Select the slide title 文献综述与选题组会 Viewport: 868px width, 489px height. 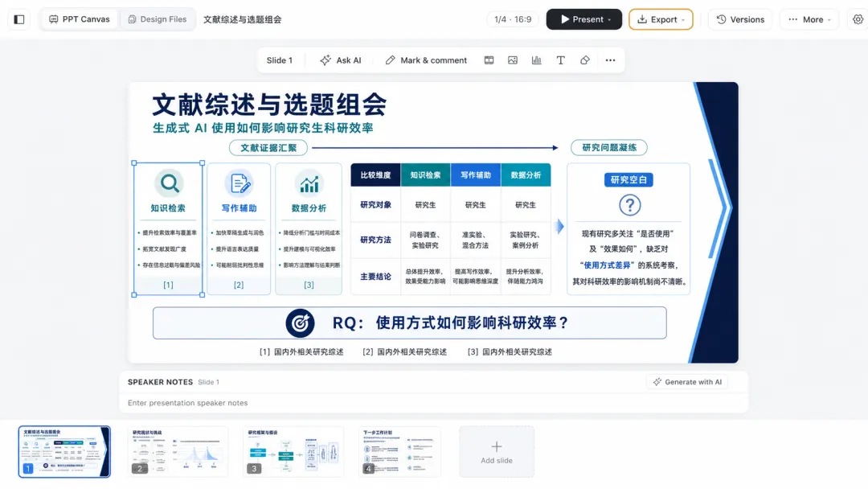[x=269, y=104]
